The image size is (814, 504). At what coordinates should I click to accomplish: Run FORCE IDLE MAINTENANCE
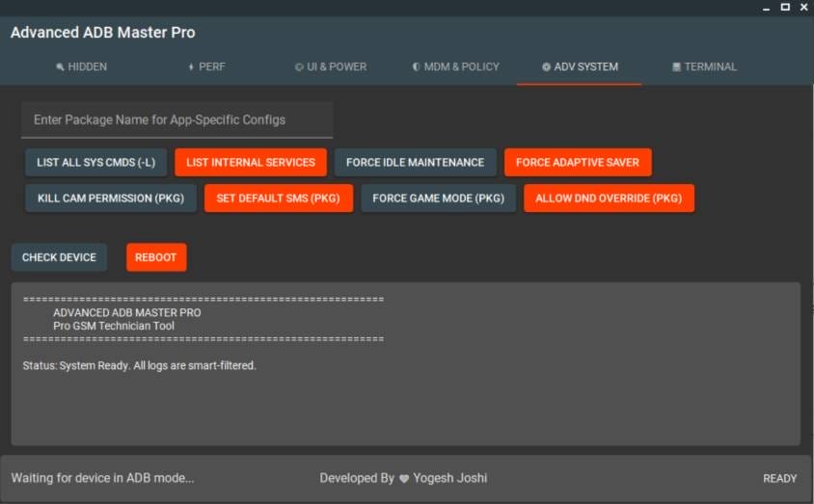click(x=416, y=162)
